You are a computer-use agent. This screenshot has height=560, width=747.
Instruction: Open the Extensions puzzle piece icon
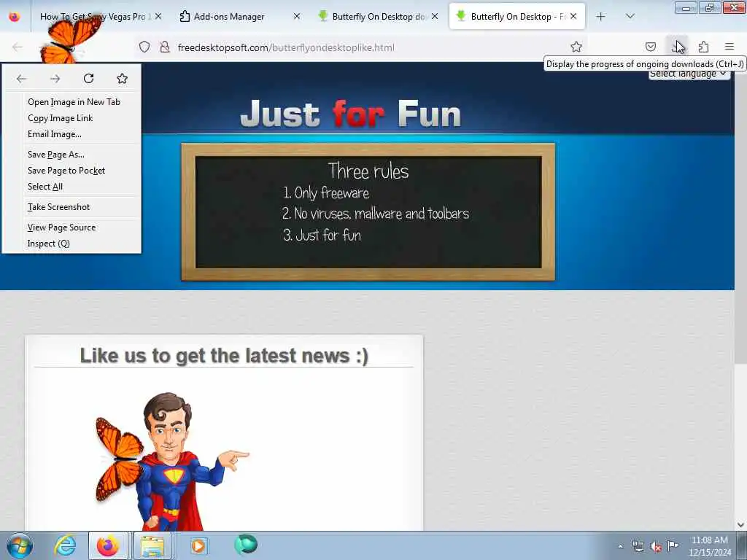point(704,47)
